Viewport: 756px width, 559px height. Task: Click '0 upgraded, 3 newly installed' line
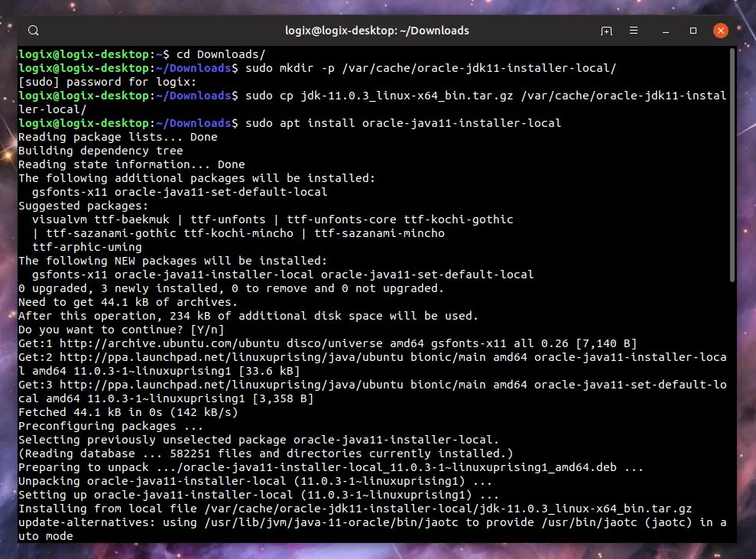tap(230, 288)
